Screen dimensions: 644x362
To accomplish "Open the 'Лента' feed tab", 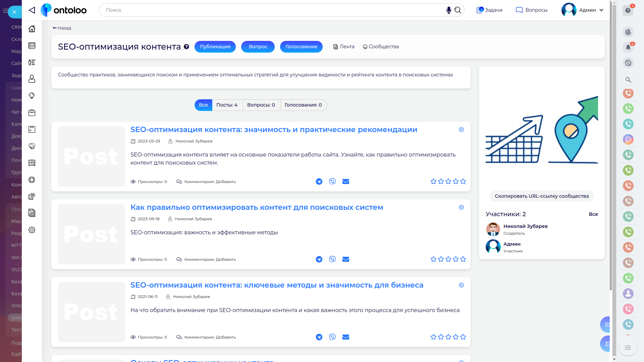I will pyautogui.click(x=344, y=47).
